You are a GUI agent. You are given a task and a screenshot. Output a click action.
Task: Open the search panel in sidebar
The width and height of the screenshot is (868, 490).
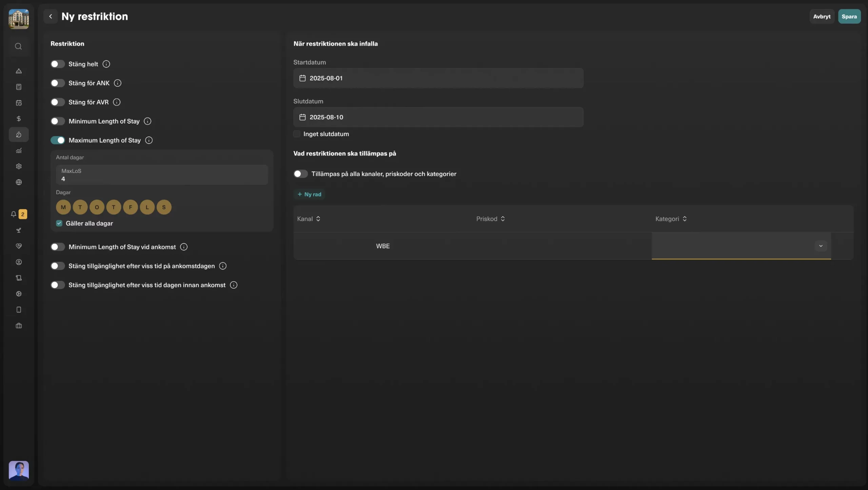coord(18,46)
